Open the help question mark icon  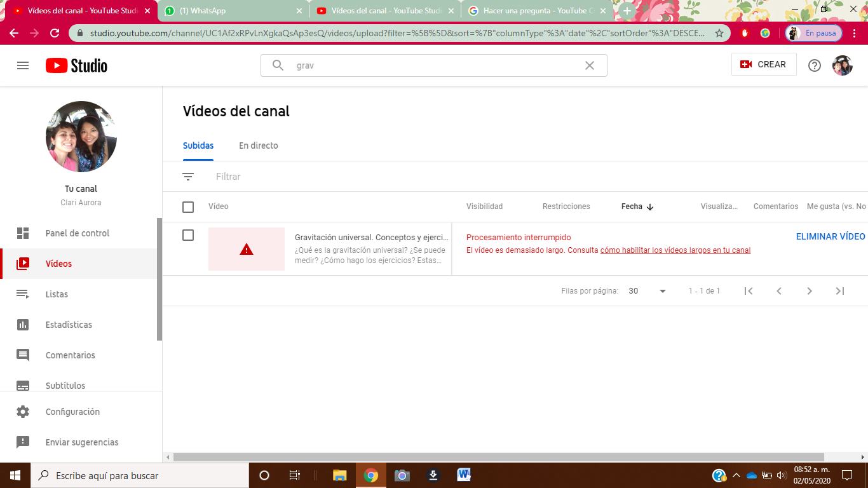(814, 65)
